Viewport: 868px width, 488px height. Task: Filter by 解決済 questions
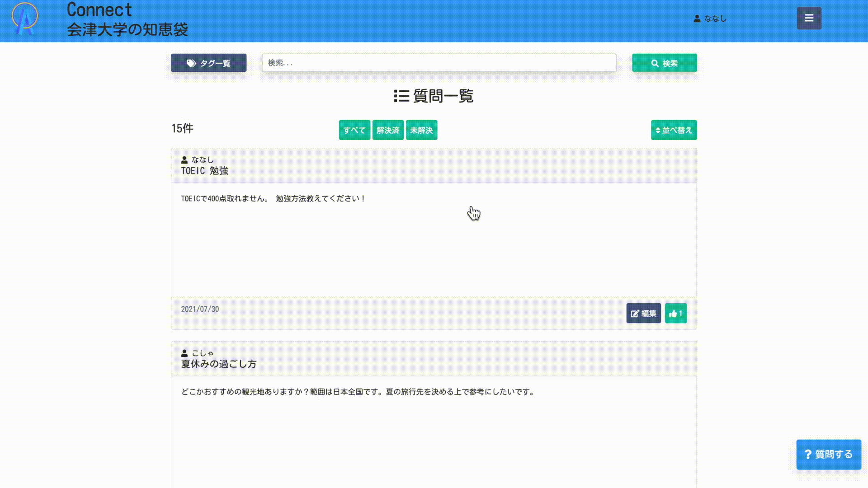click(x=388, y=130)
